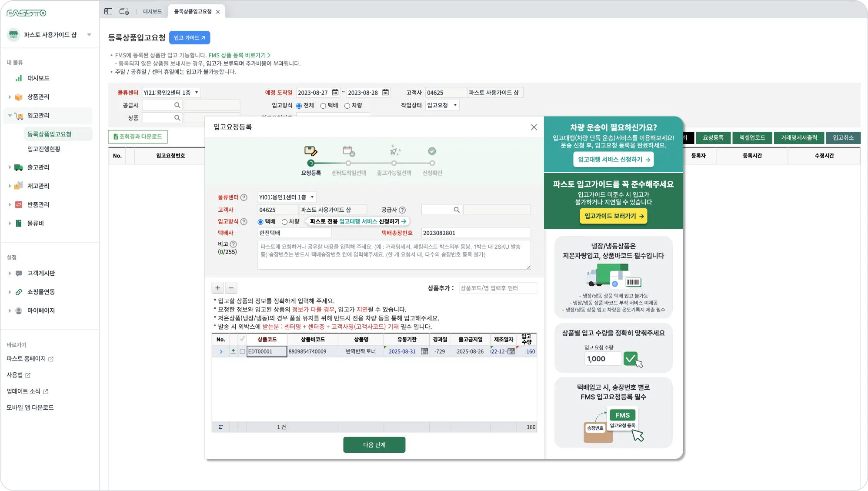The width and height of the screenshot is (868, 491).
Task: Expand the 출고관리 sidebar menu
Action: click(x=38, y=167)
